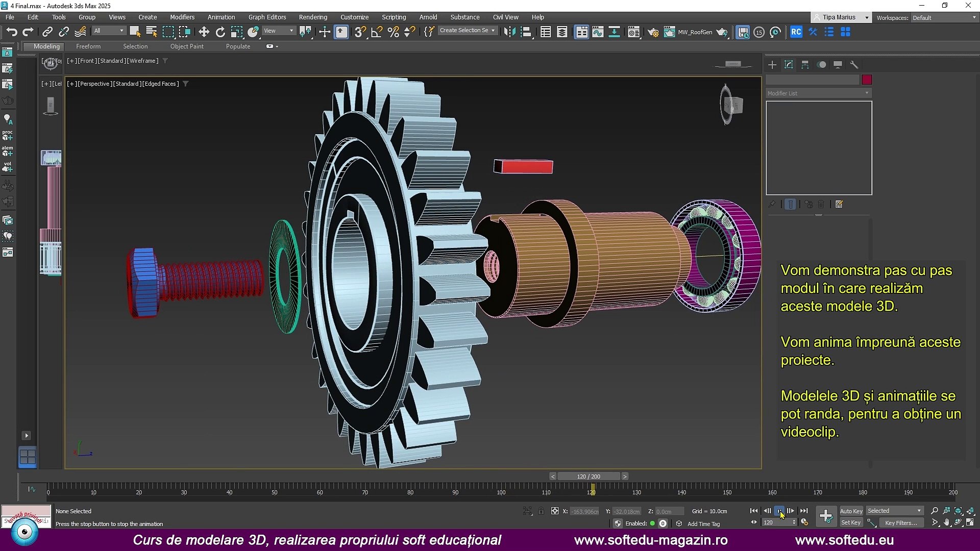Switch to the Freeform ribbon tab
Screen dimensions: 980x551
(88, 46)
